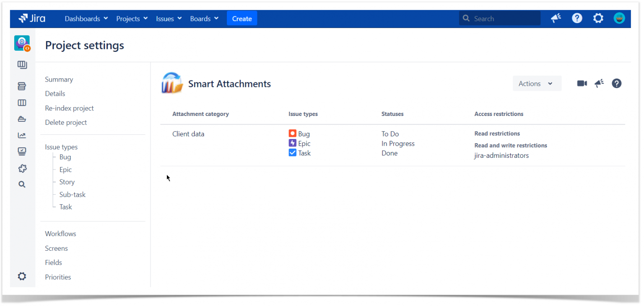
Task: Click the user avatar in the top-right
Action: [619, 18]
